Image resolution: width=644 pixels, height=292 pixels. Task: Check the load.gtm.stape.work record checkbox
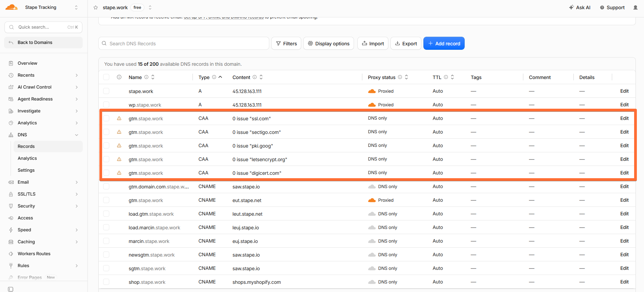[x=106, y=214]
